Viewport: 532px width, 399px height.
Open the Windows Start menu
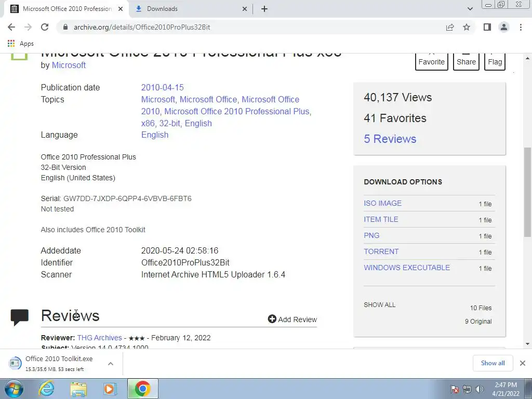(14, 389)
